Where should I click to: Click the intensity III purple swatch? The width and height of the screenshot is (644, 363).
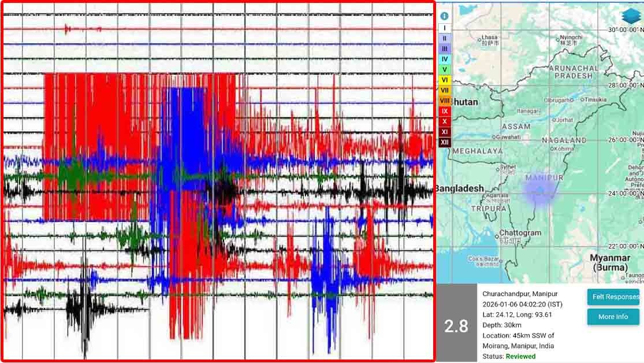pos(444,49)
